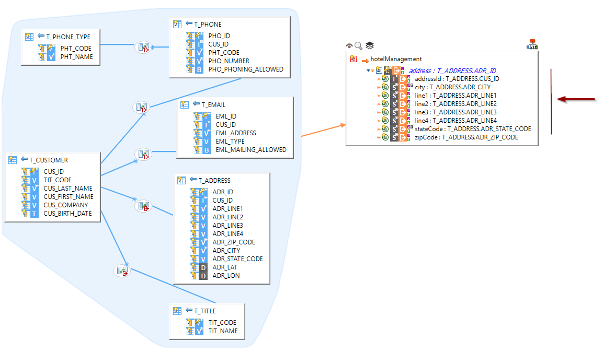The image size is (604, 364).
Task: Select the hotelManagement title
Action: (x=396, y=59)
